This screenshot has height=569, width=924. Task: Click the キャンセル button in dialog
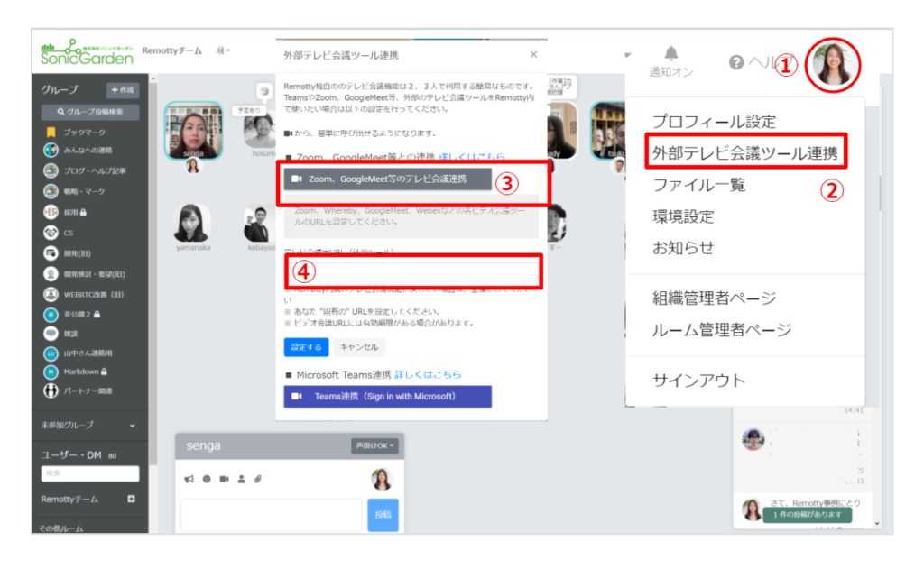point(359,347)
